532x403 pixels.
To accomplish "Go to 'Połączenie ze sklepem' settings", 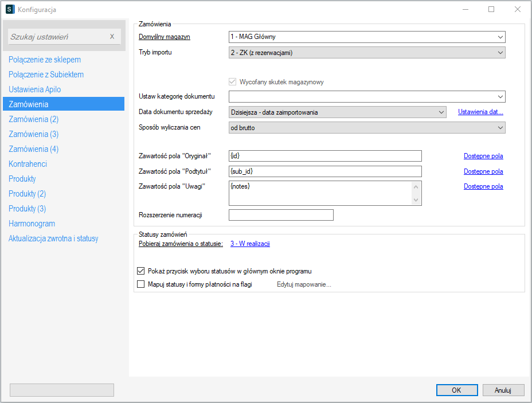I will pos(45,60).
